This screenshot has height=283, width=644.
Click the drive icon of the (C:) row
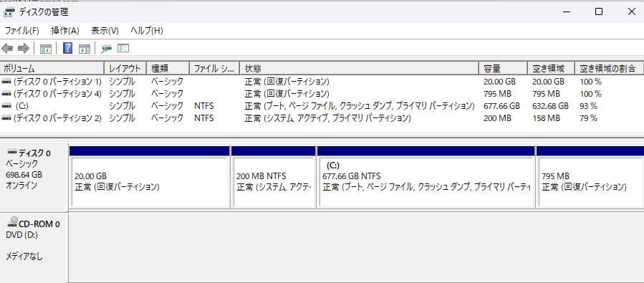[x=6, y=106]
